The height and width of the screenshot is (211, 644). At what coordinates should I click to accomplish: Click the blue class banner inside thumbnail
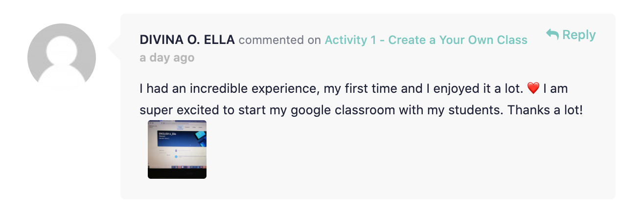click(x=181, y=138)
